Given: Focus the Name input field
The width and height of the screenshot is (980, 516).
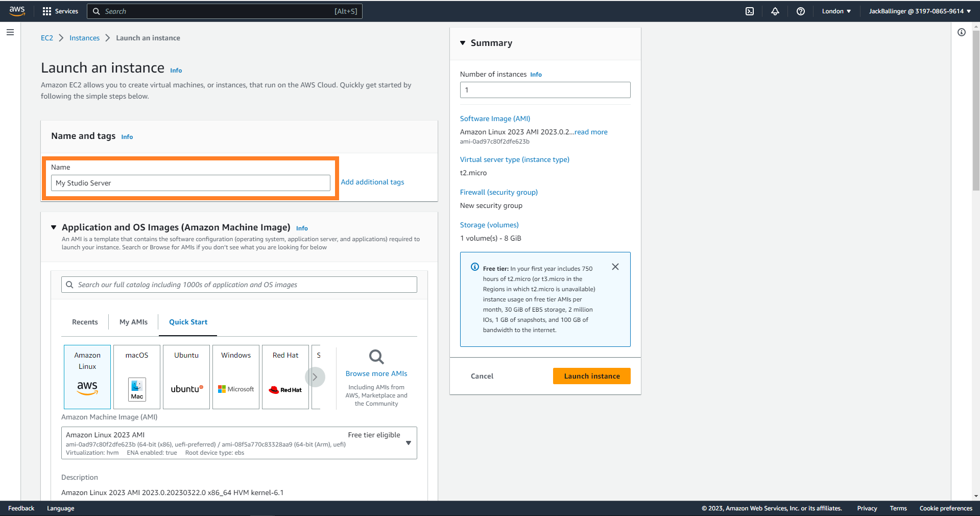Looking at the screenshot, I should [190, 183].
